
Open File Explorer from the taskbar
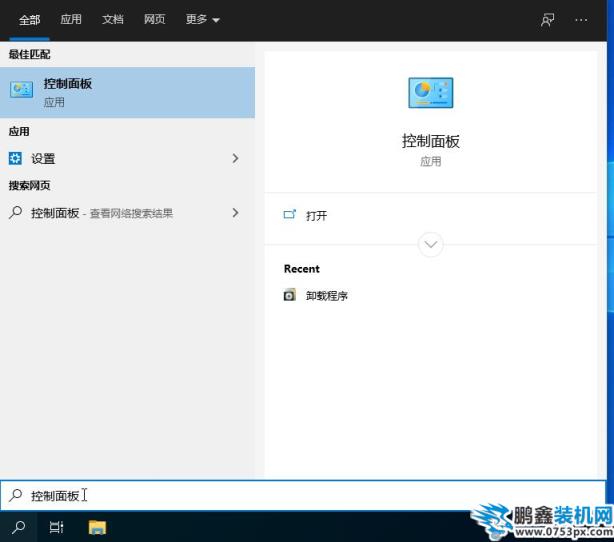(x=97, y=527)
